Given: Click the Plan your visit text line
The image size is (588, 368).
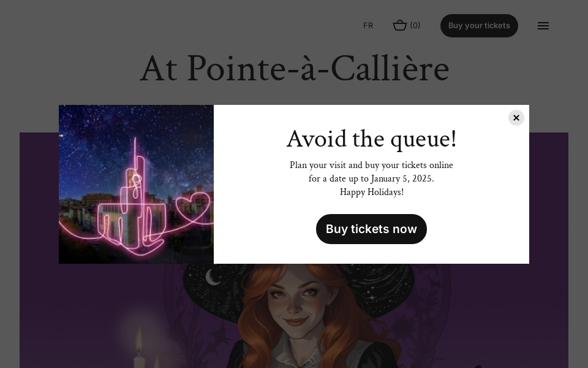Looking at the screenshot, I should 371,165.
